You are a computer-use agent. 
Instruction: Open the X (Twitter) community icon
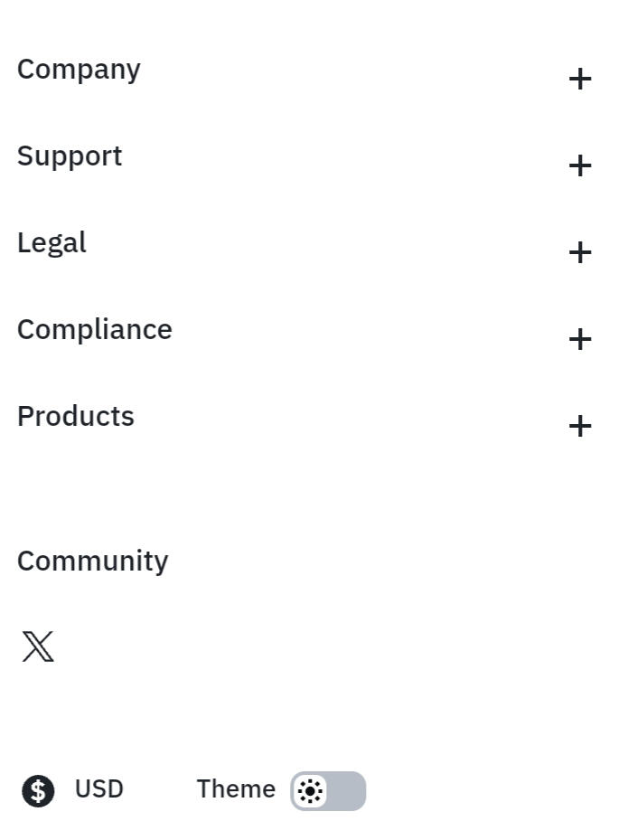[38, 647]
